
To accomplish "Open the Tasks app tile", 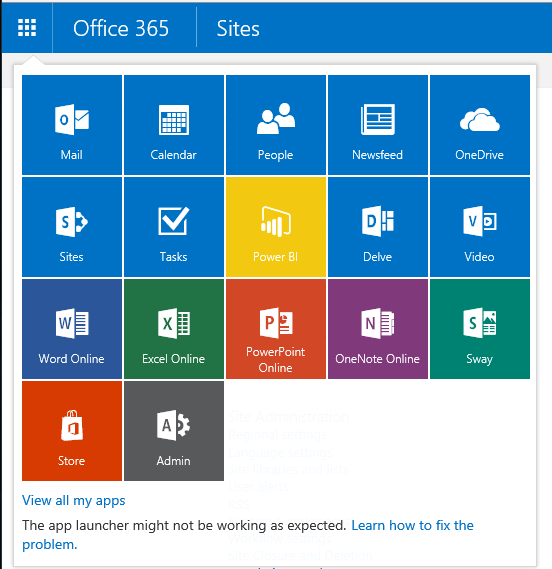I will 174,227.
